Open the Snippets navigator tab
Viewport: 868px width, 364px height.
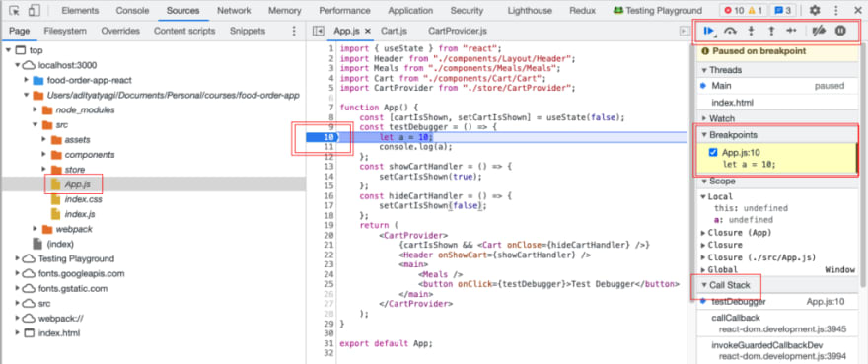point(248,31)
